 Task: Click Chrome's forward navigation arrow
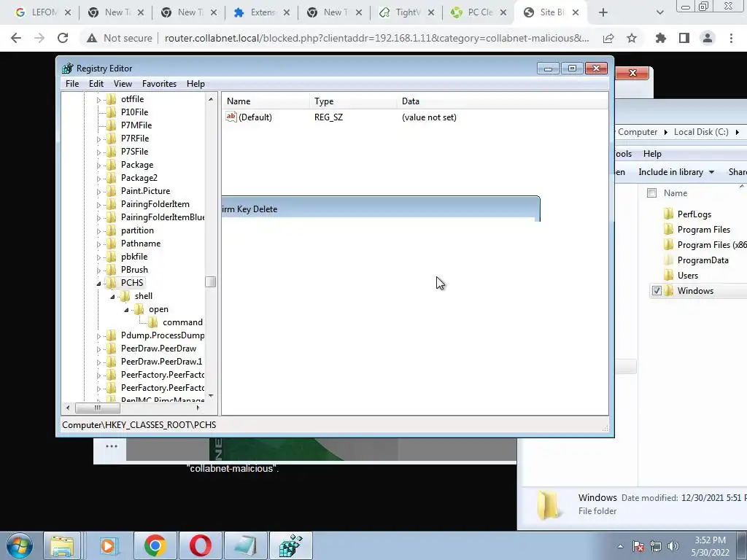[x=39, y=38]
